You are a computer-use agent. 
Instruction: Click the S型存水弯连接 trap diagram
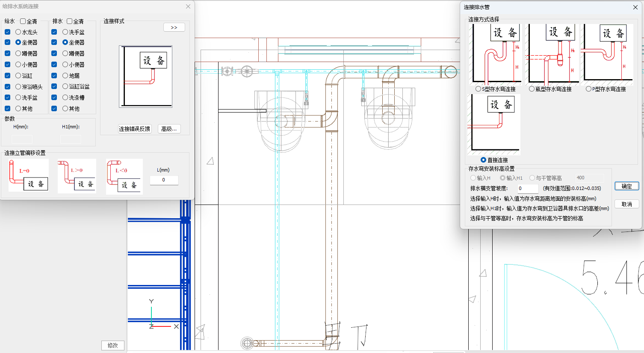coord(495,54)
